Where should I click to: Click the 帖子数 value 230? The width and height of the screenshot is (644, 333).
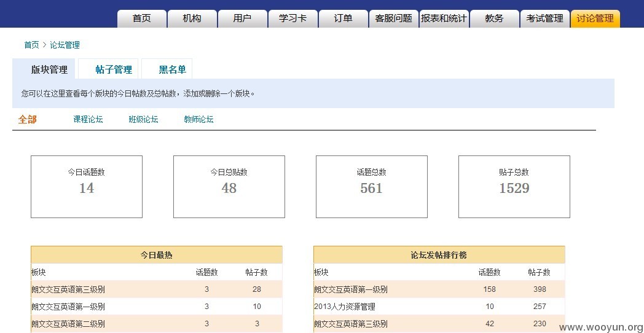click(x=540, y=324)
